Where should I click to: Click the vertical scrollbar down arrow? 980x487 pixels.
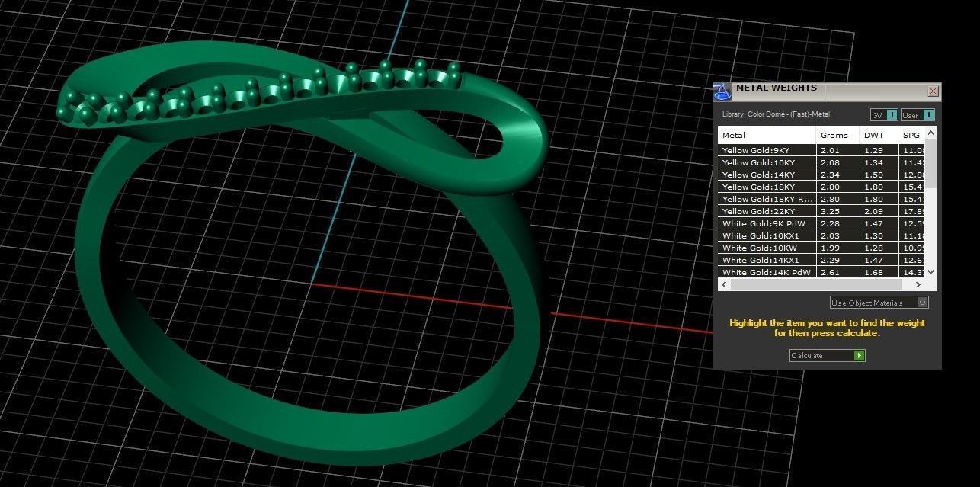[931, 272]
